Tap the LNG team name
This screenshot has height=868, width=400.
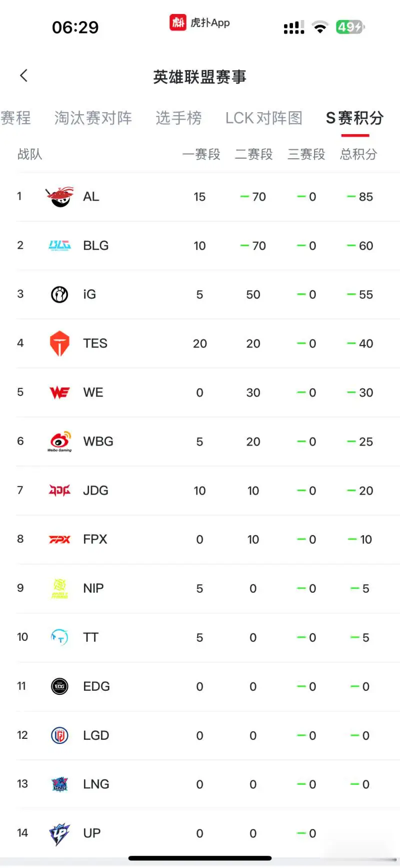[x=96, y=784]
